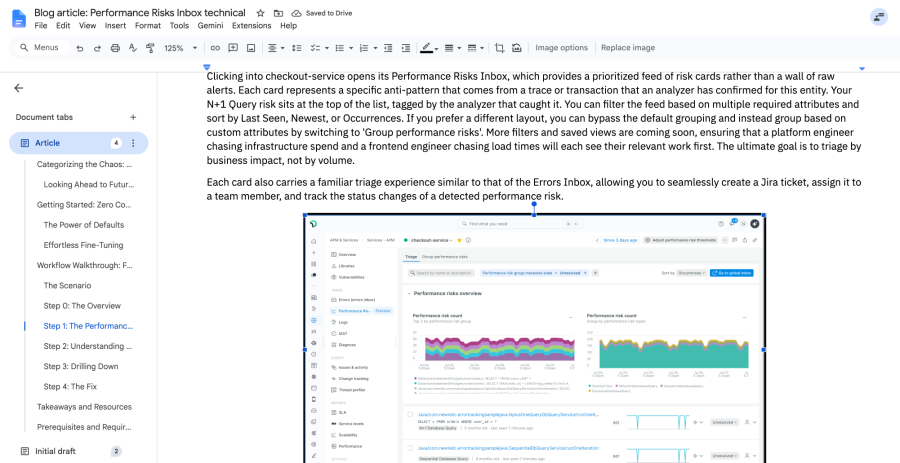This screenshot has height=463, width=900.
Task: Click the insert link icon
Action: (215, 48)
